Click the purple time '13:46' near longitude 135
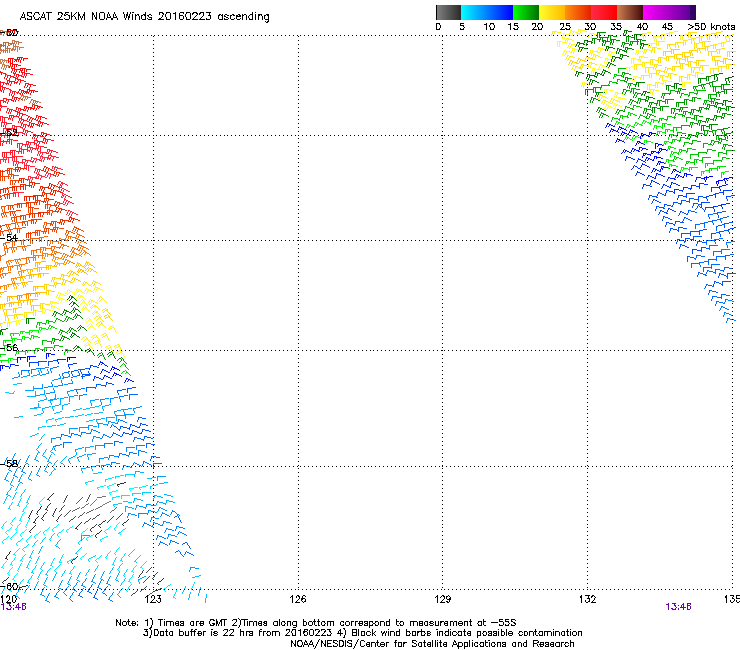The width and height of the screenshot is (740, 650). (x=678, y=607)
